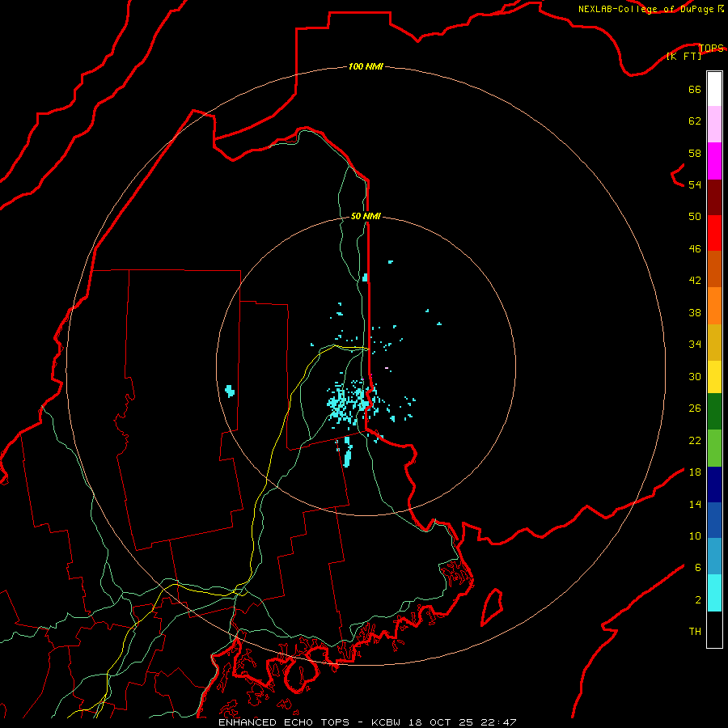Click the 100 NMI range ring label
Image resolution: width=728 pixels, height=728 pixels.
[x=366, y=66]
